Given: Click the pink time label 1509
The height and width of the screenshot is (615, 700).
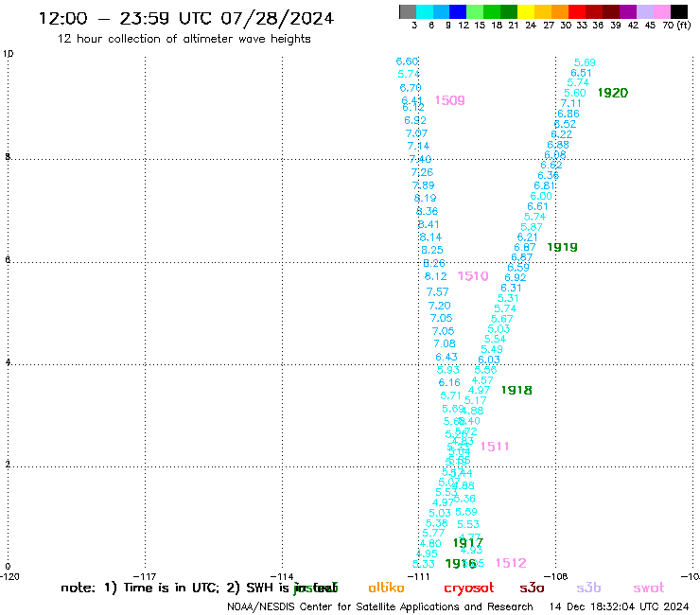Looking at the screenshot, I should tap(449, 100).
